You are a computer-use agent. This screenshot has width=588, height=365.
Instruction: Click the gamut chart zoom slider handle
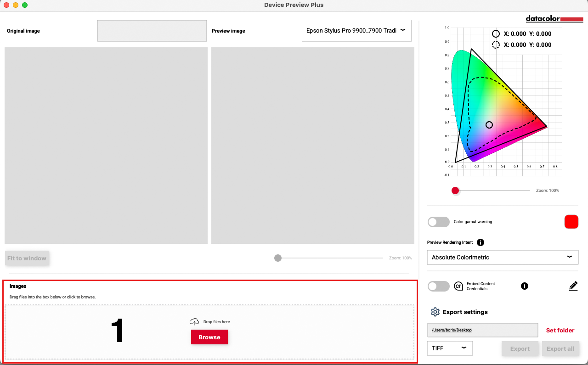(x=455, y=191)
